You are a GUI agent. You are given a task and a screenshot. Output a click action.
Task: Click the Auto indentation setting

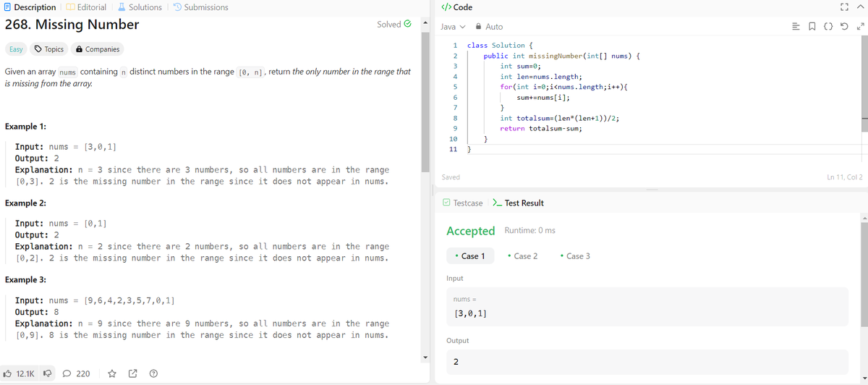(494, 27)
